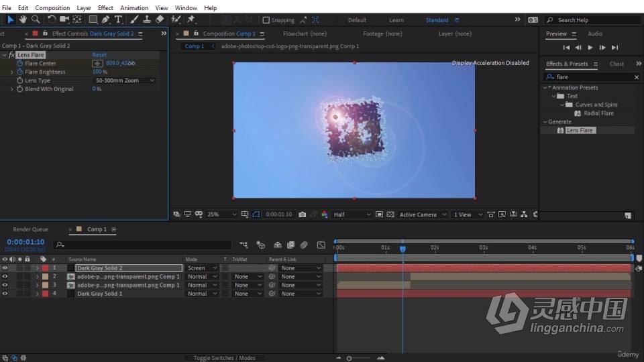Switch to the Learn workspace
This screenshot has width=644, height=362.
point(396,19)
